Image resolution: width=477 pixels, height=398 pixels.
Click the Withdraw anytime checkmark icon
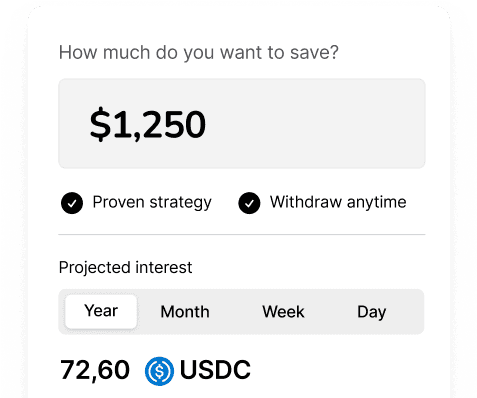click(249, 203)
